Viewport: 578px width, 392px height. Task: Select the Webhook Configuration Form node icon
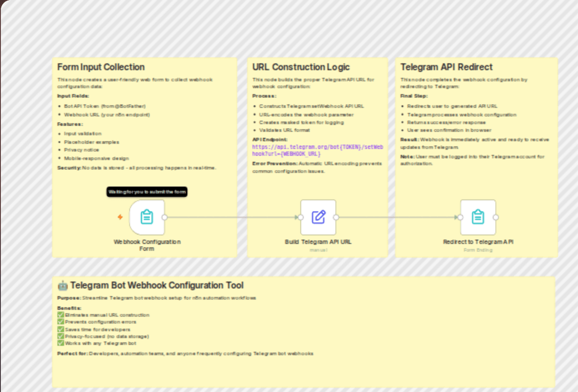click(x=147, y=217)
